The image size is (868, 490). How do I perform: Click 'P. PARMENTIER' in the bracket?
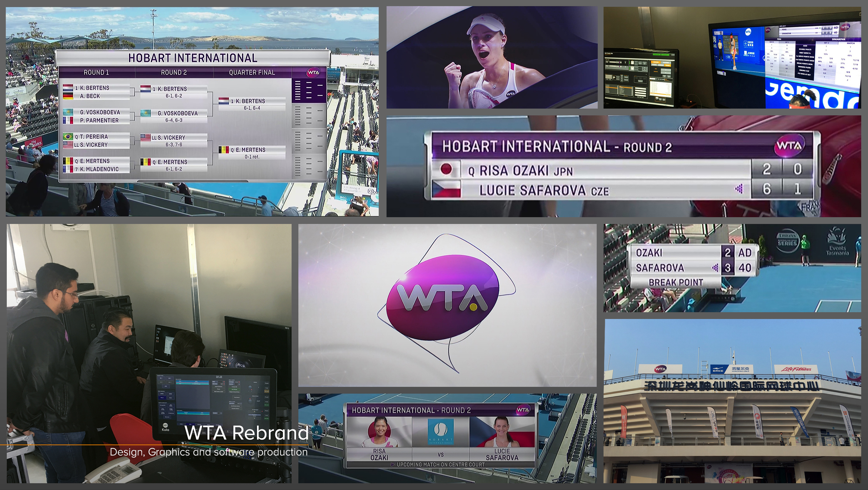(99, 120)
